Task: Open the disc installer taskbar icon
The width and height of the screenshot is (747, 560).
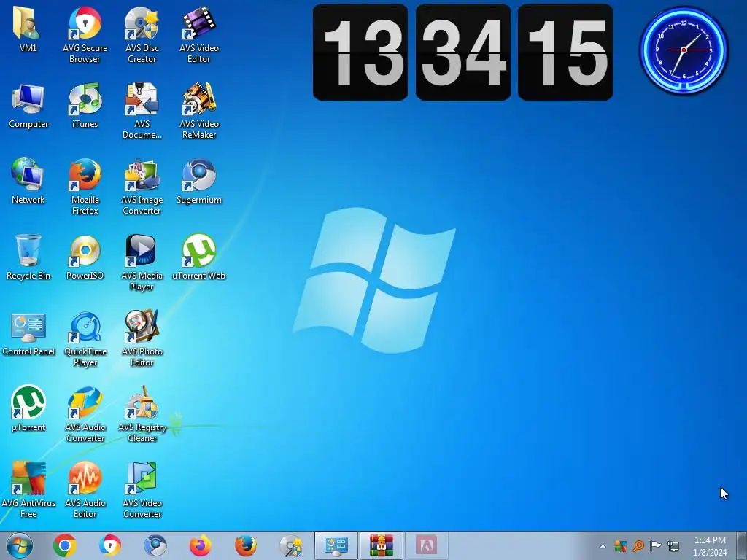Action: [x=291, y=545]
